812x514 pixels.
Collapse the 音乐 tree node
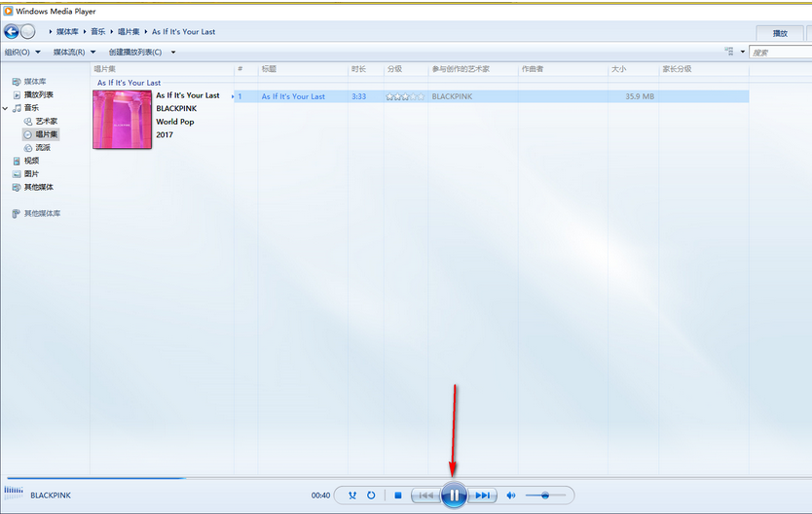[x=5, y=108]
